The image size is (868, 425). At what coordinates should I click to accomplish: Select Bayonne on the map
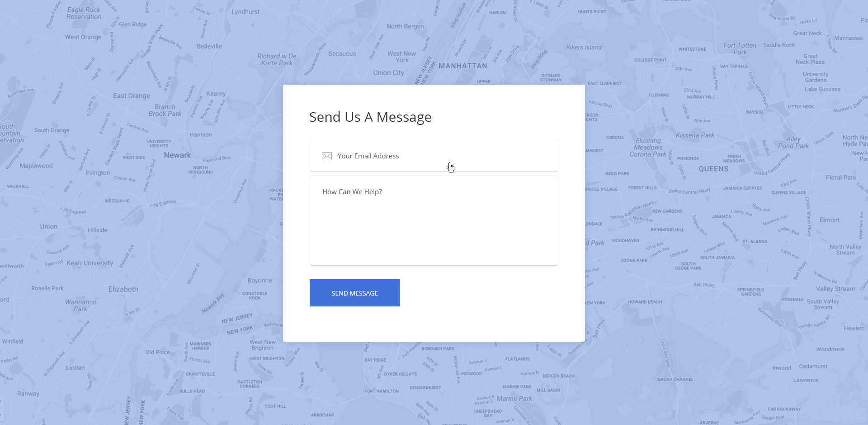click(260, 280)
